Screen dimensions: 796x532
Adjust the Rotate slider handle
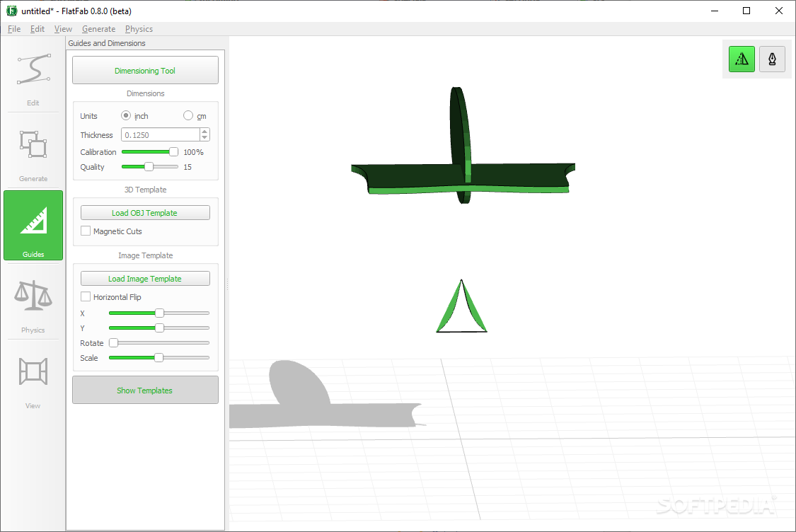[x=114, y=342]
